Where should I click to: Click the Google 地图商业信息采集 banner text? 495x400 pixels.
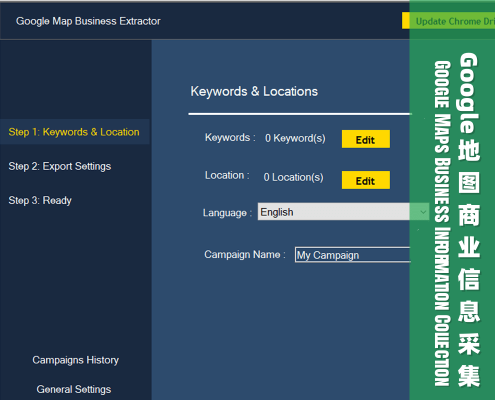pyautogui.click(x=469, y=220)
